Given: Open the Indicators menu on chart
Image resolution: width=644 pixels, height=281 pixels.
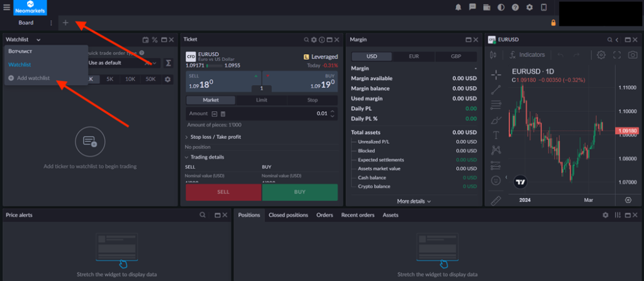Looking at the screenshot, I should pyautogui.click(x=527, y=55).
